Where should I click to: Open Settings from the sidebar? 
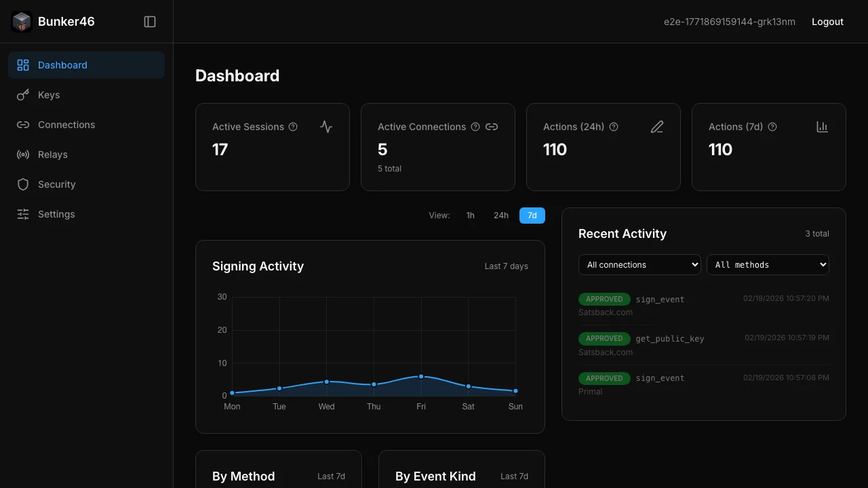(x=56, y=214)
